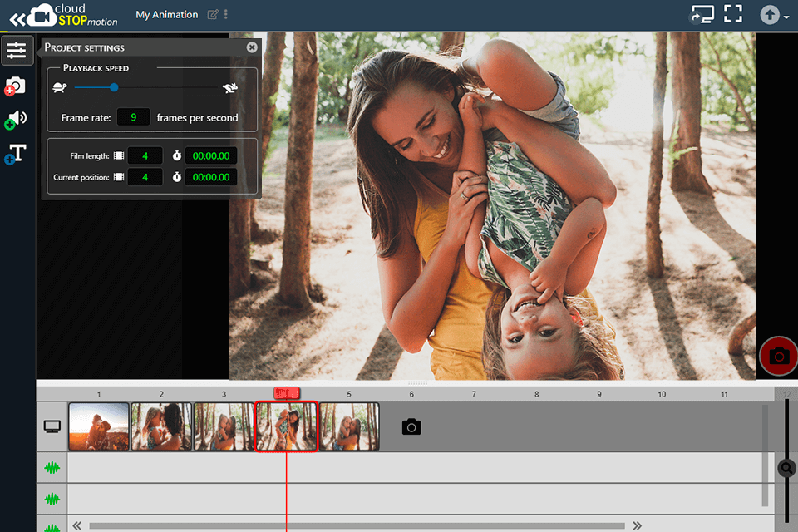Open the Project settings sliders icon
Viewport: 798px width, 532px height.
tap(17, 51)
